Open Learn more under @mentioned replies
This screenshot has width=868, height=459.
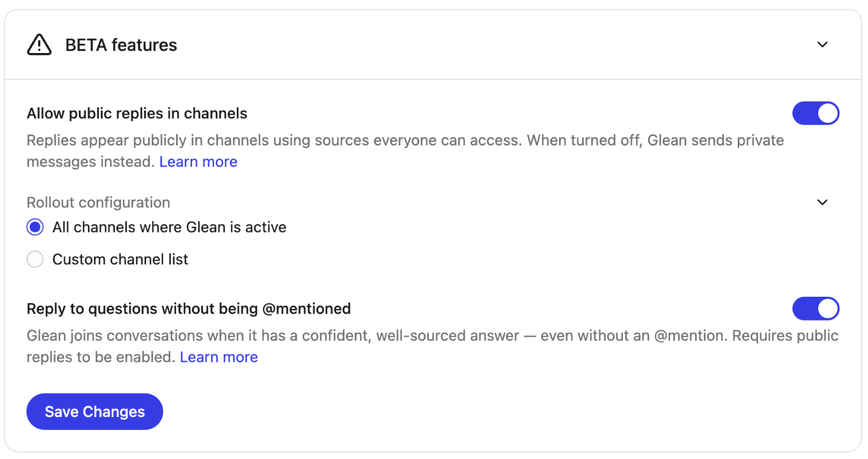point(219,356)
